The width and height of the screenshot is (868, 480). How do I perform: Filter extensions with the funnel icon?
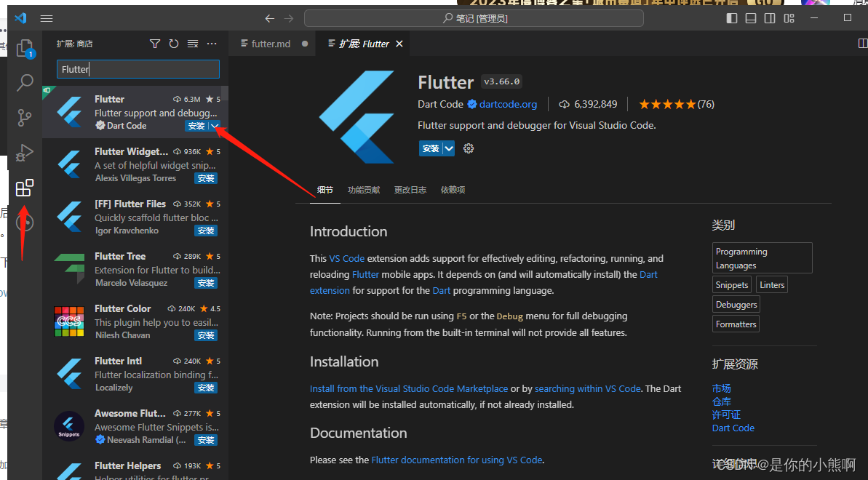[155, 44]
